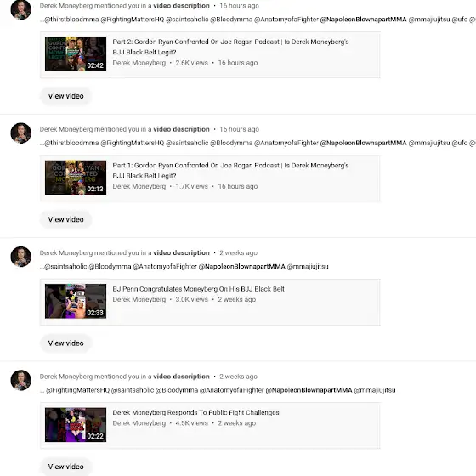476x476 pixels.
Task: Click View video under the Part 1 card
Action: click(66, 219)
